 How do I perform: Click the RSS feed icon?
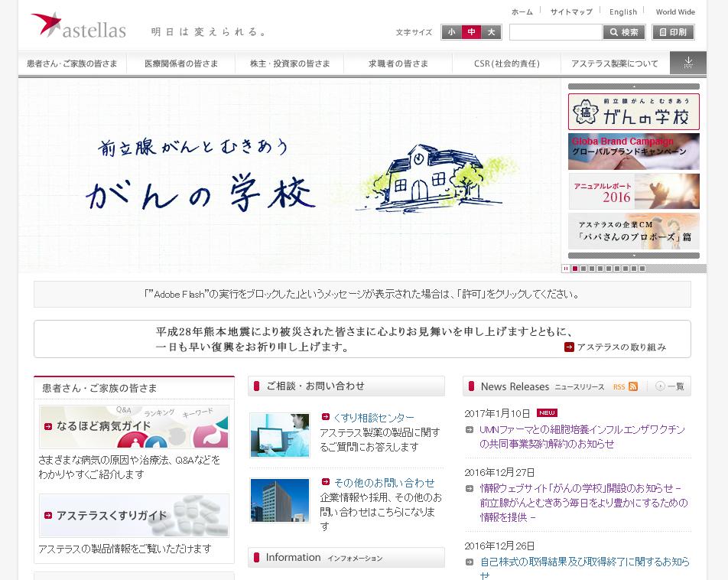tap(633, 386)
